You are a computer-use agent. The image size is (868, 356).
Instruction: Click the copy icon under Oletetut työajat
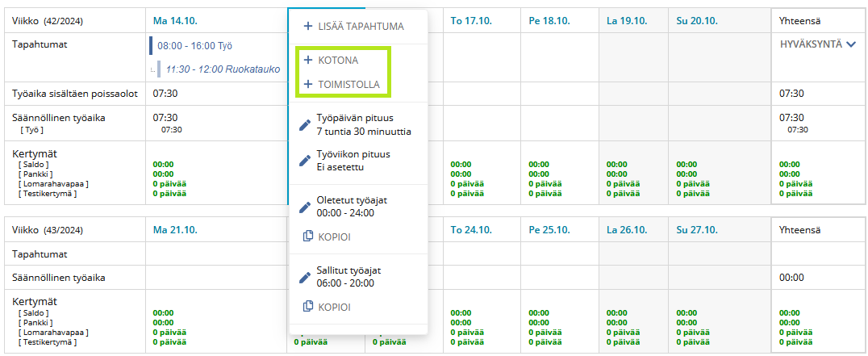coord(307,237)
